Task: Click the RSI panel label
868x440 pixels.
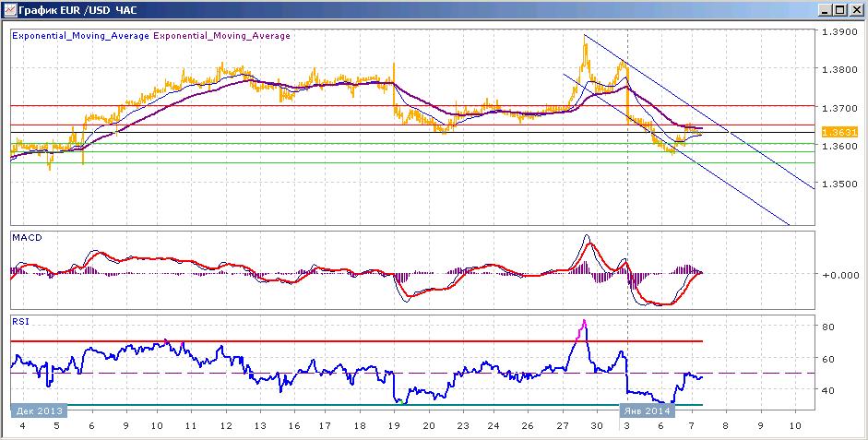Action: pos(18,322)
